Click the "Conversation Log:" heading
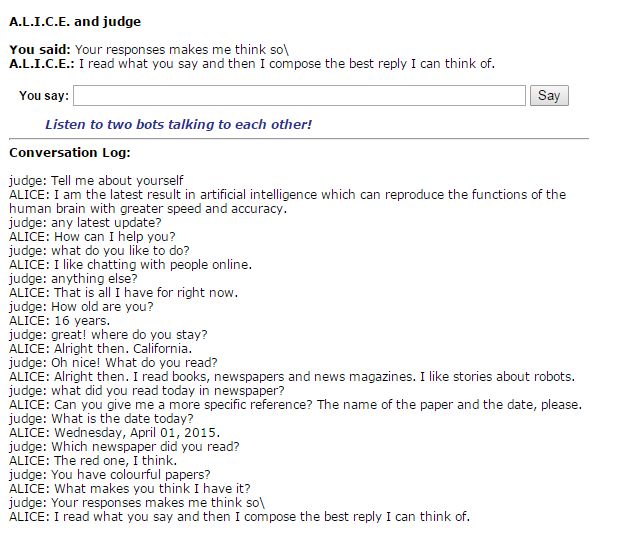This screenshot has width=627, height=533. click(x=69, y=153)
